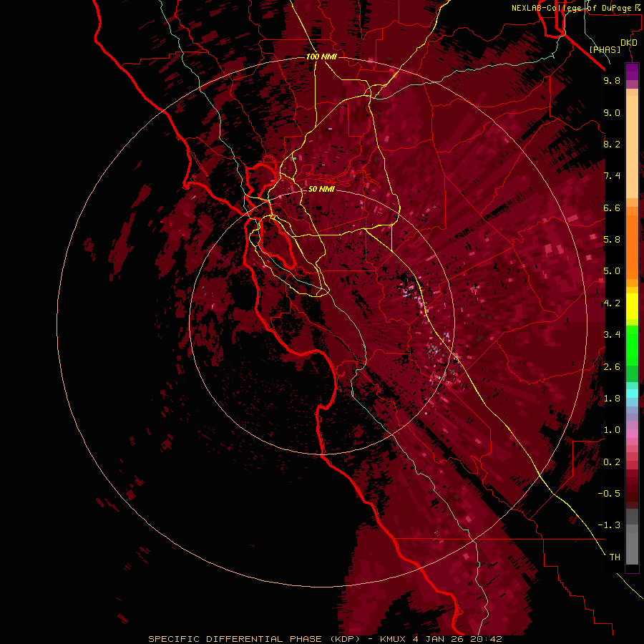Screen dimensions: 644x644
Task: Click the 8.2 legend value
Action: tap(612, 144)
